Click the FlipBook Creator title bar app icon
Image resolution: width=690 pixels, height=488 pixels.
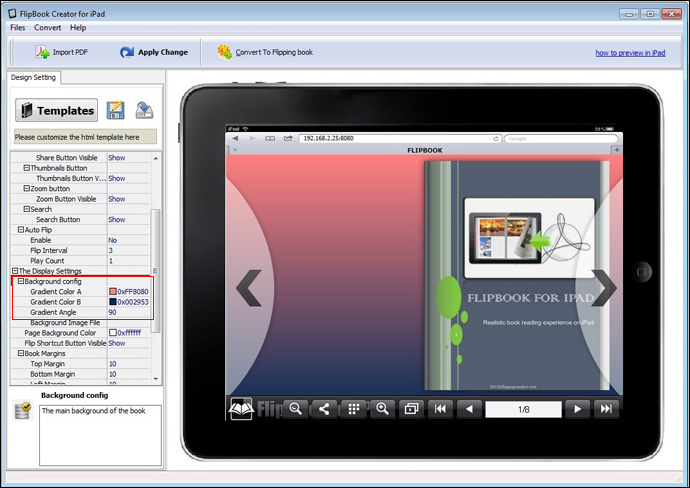coord(12,14)
